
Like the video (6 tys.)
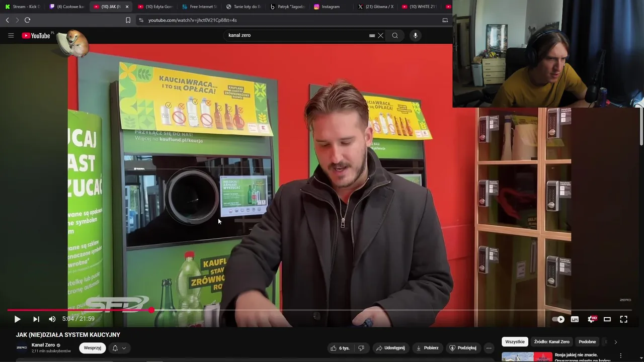pyautogui.click(x=340, y=348)
